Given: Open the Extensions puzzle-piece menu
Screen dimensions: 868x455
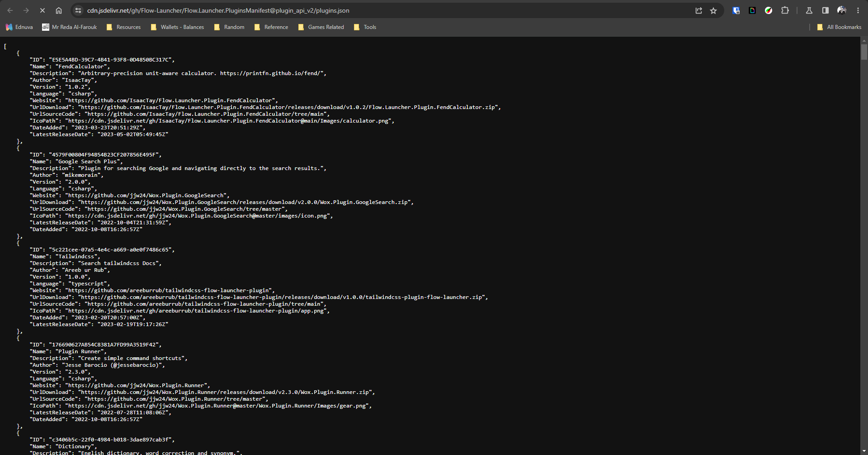Looking at the screenshot, I should point(785,10).
